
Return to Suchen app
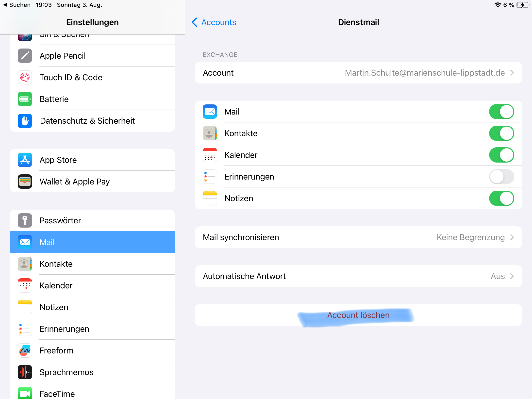[17, 5]
